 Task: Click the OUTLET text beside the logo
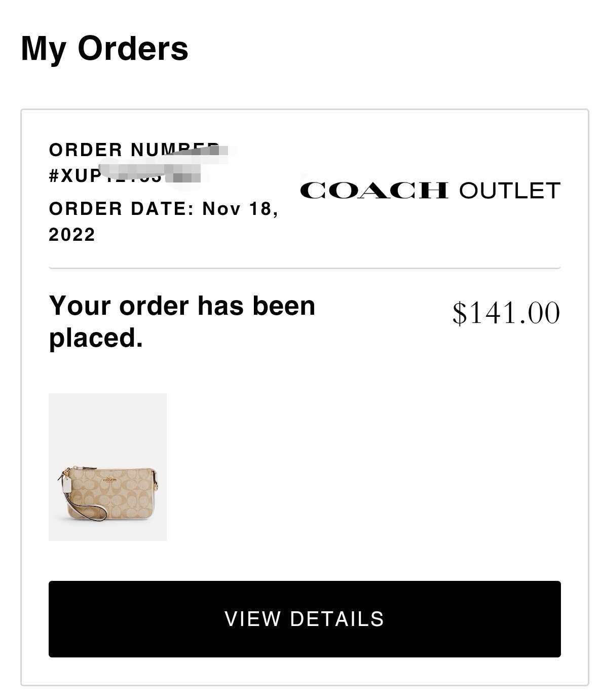pyautogui.click(x=509, y=191)
